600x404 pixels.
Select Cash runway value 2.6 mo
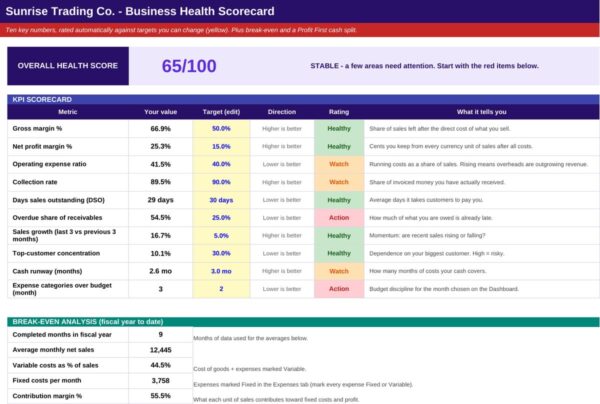click(x=161, y=271)
